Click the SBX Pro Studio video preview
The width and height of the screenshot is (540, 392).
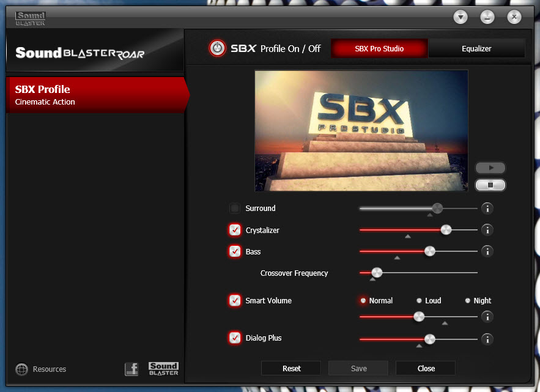(361, 130)
